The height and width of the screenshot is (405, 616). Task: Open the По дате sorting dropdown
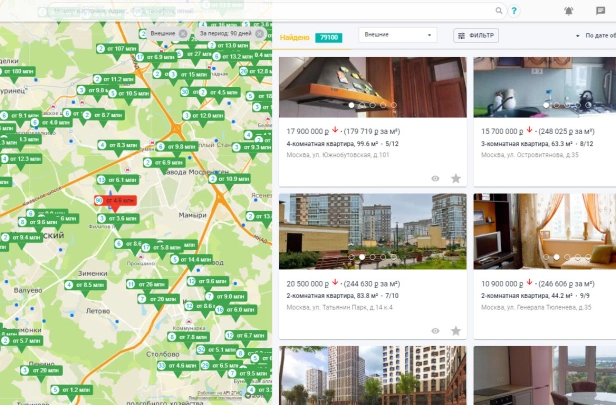pos(595,35)
